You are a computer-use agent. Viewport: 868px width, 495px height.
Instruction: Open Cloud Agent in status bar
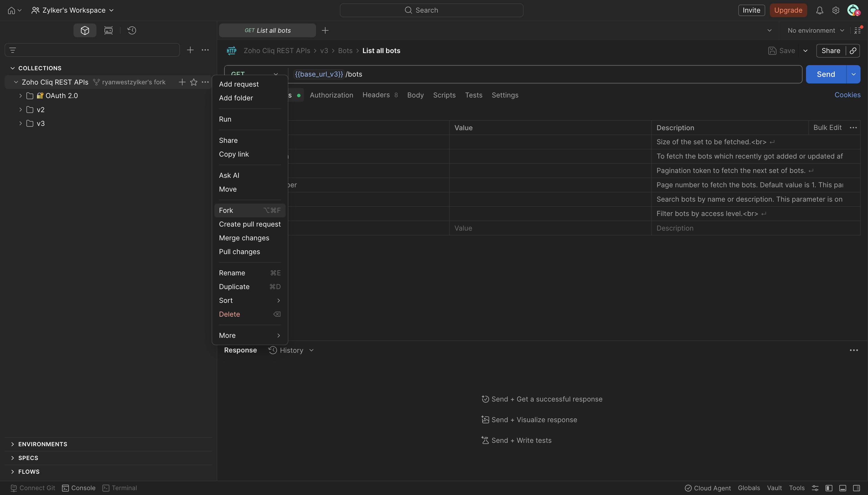pyautogui.click(x=708, y=488)
